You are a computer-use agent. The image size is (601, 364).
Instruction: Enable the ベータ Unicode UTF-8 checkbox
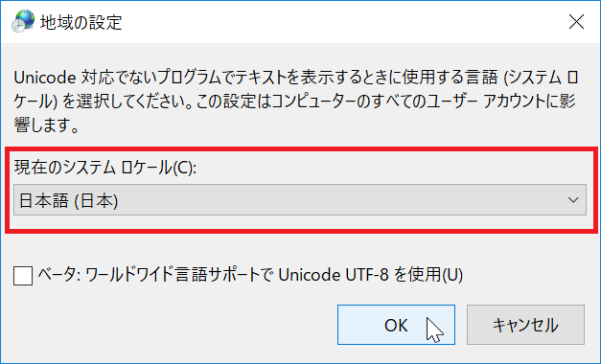23,276
